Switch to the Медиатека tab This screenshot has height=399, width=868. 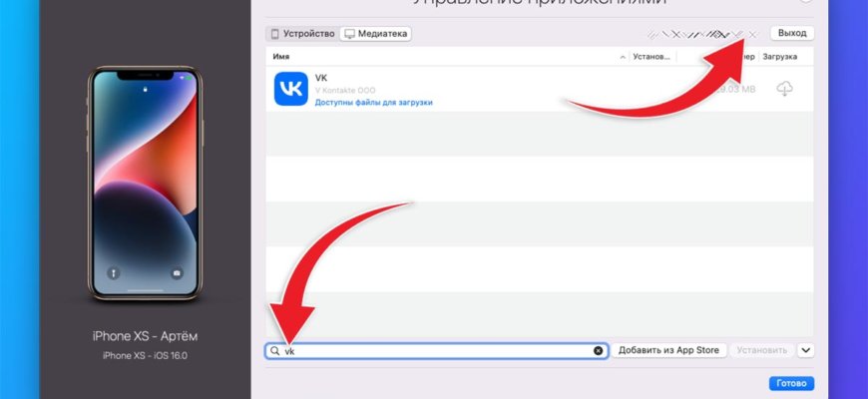(375, 34)
